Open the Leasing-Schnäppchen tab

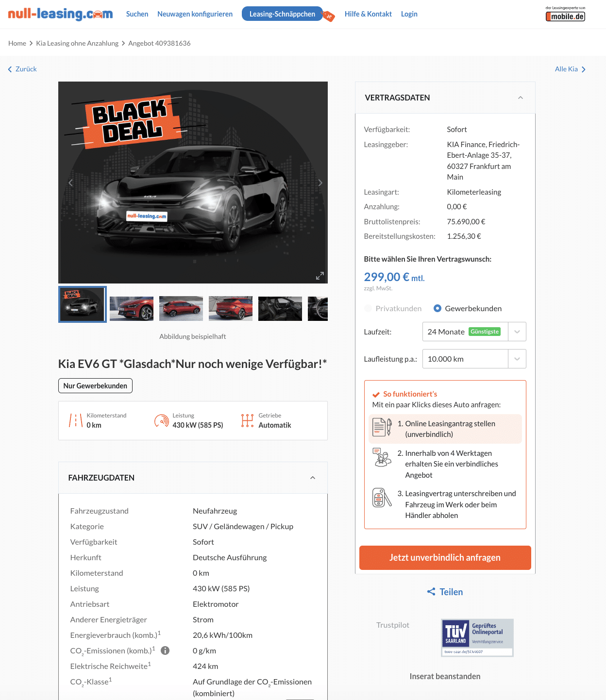point(282,14)
